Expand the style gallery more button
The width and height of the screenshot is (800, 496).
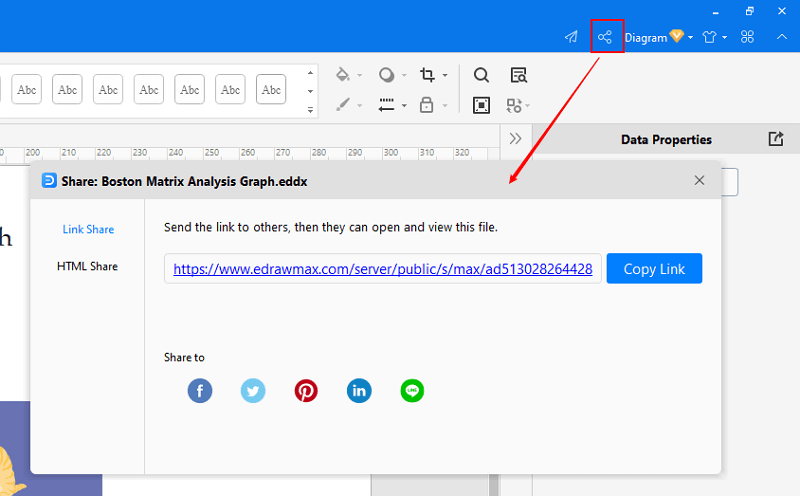[310, 110]
